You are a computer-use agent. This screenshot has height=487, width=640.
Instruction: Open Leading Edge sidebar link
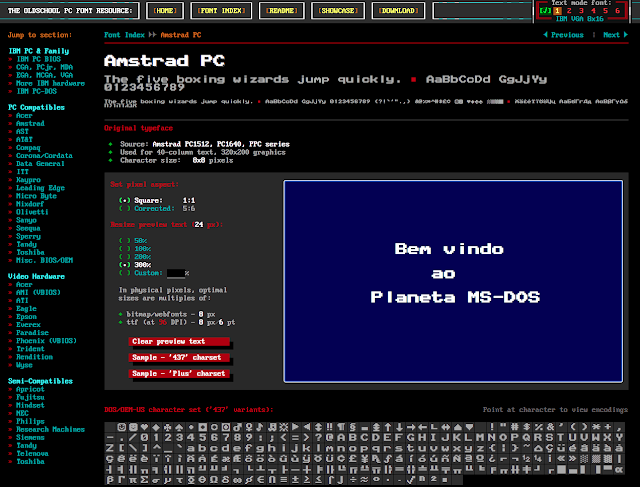tap(40, 188)
